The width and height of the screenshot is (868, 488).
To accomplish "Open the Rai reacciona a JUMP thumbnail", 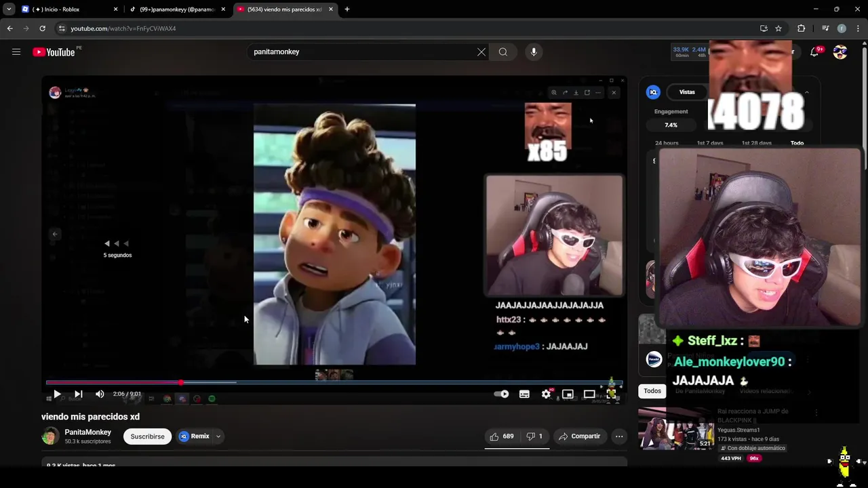I will [676, 429].
